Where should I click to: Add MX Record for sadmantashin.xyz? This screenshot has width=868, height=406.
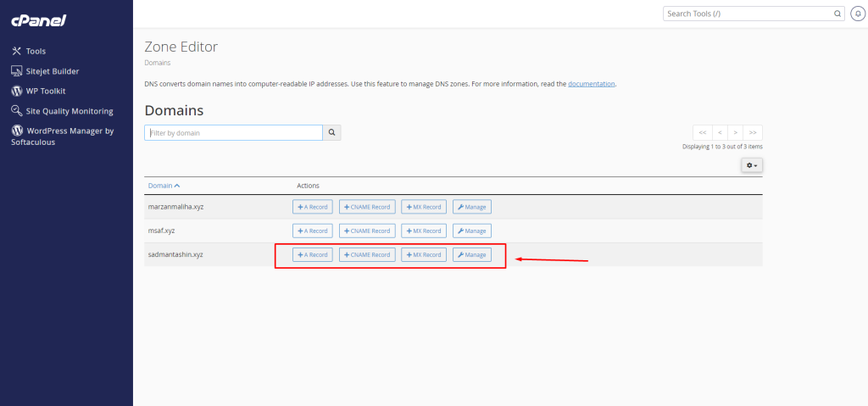[x=423, y=255]
